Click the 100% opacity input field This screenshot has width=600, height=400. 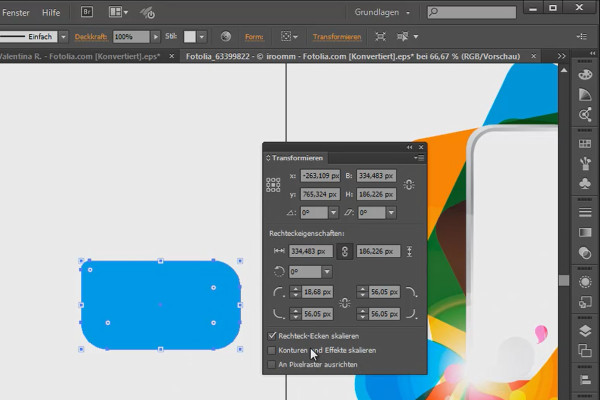[x=131, y=37]
